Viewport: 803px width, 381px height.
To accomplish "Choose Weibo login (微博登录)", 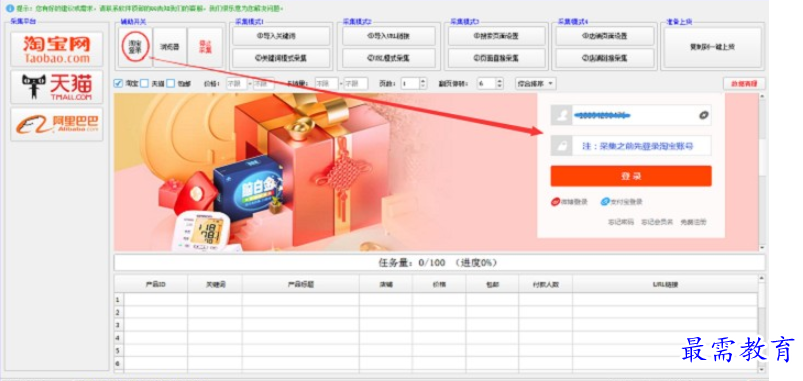I will [569, 202].
